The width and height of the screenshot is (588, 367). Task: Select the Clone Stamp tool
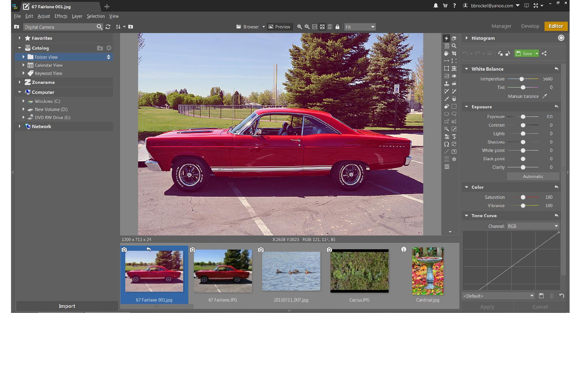pyautogui.click(x=446, y=84)
